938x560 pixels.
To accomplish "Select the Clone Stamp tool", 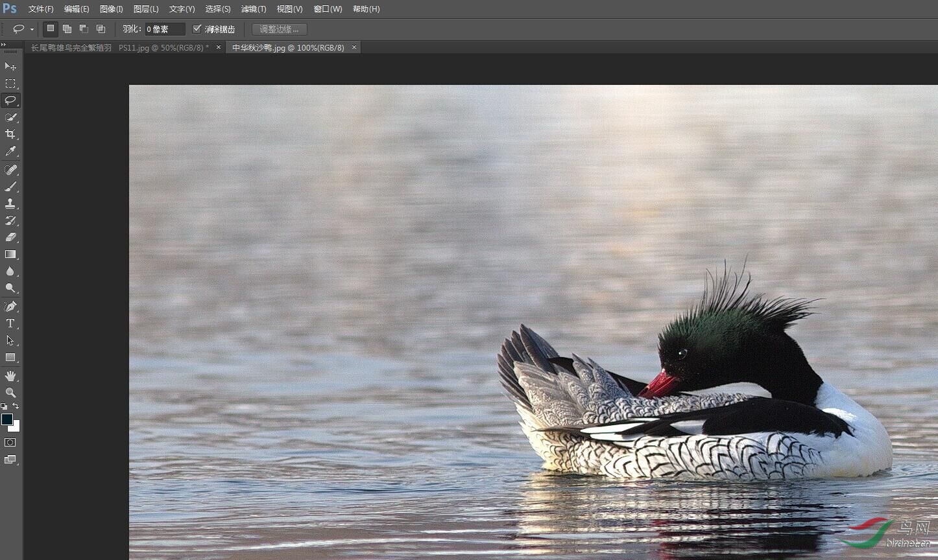I will (10, 204).
